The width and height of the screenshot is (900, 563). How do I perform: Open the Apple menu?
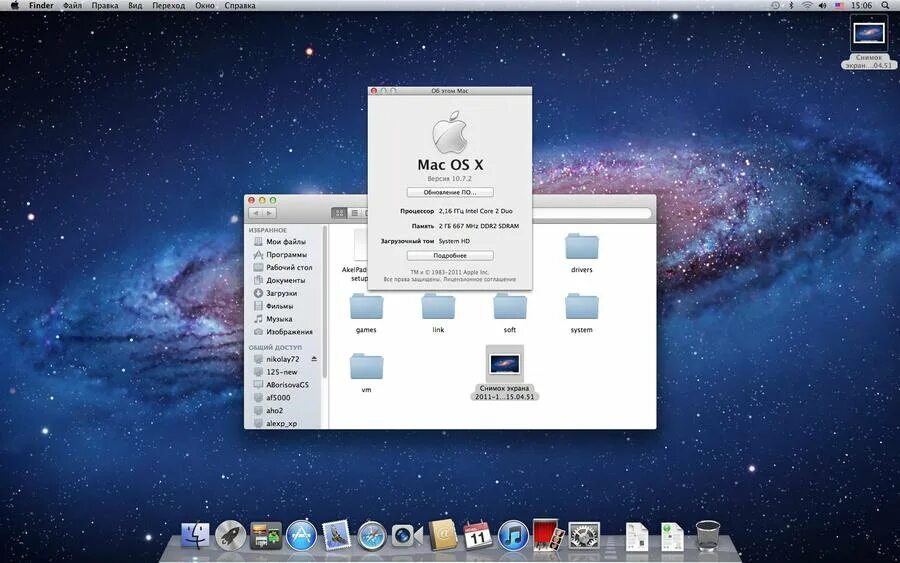14,5
